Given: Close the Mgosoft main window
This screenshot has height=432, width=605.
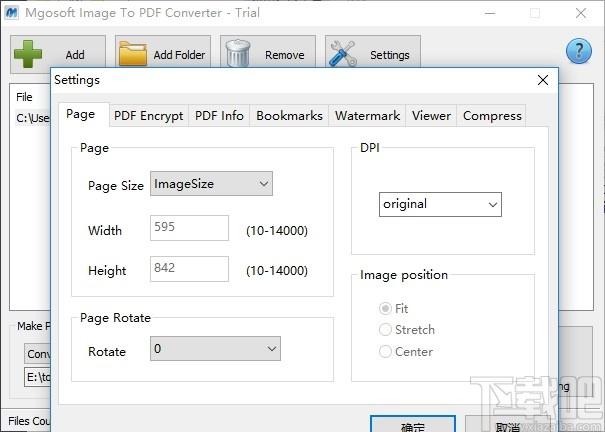Looking at the screenshot, I should click(x=581, y=13).
